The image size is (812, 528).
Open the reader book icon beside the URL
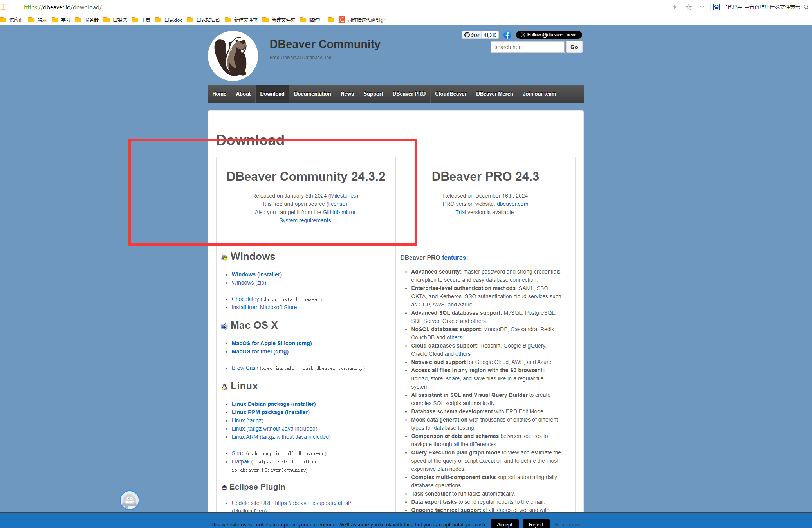4,7
